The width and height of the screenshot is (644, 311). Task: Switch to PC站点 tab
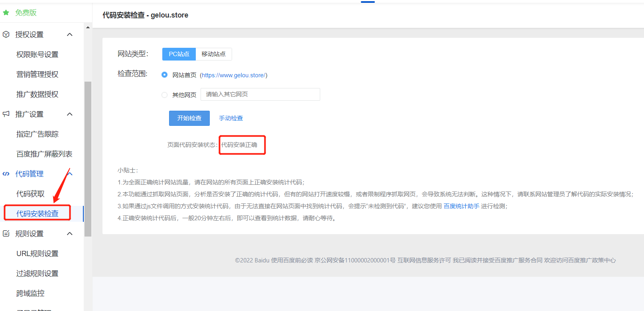179,54
